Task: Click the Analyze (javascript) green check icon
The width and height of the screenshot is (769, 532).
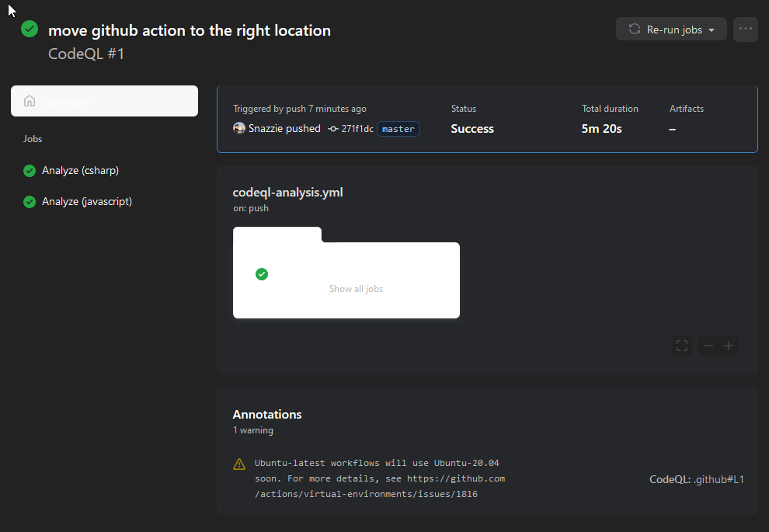Action: (x=30, y=201)
